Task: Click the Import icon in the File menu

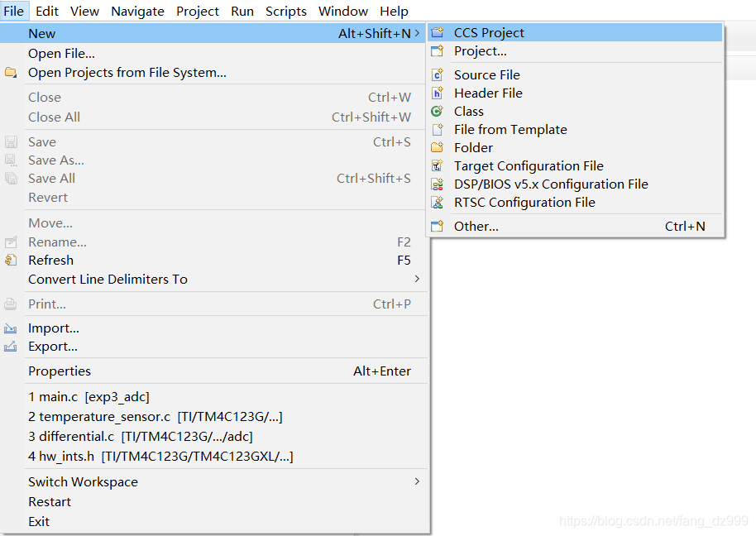Action: pyautogui.click(x=11, y=328)
